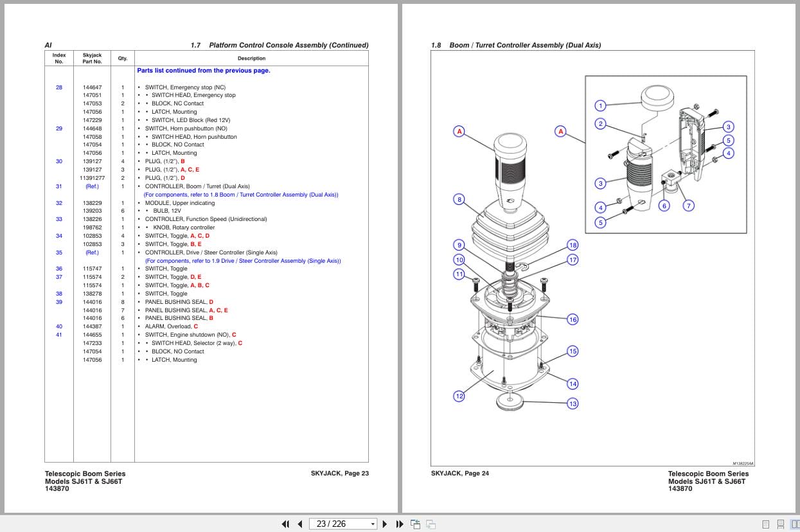Click the greyed-out go-to-next-view icon
Viewport: 800px width, 532px height.
point(431,524)
